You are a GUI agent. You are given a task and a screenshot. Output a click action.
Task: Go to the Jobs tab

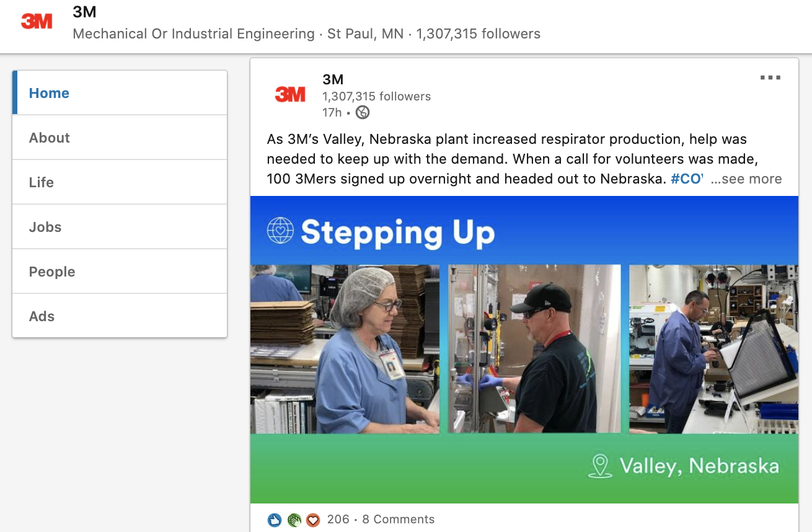point(120,227)
